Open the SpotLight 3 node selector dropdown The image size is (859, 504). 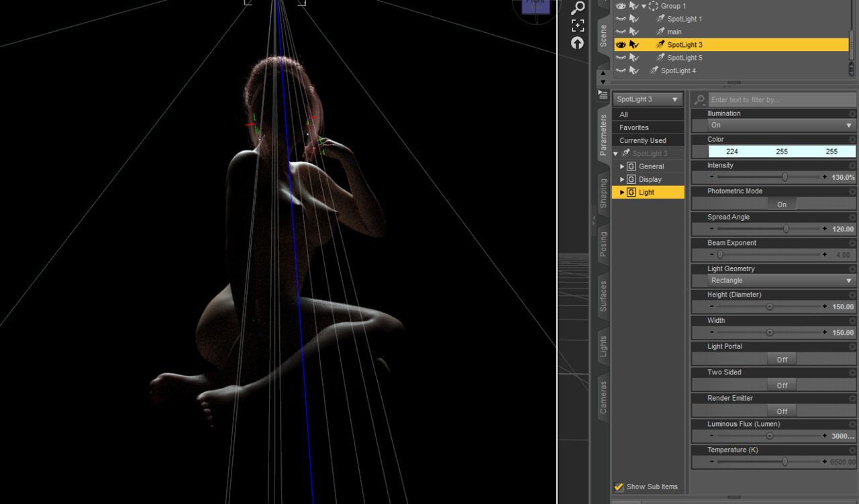tap(648, 99)
